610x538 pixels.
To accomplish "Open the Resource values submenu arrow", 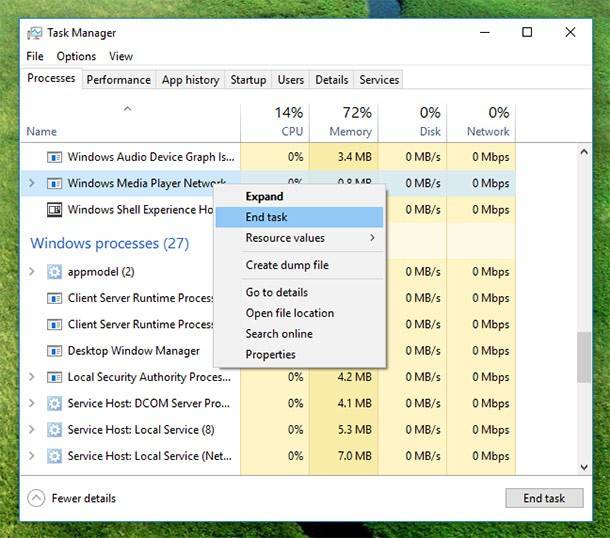I will pos(372,238).
